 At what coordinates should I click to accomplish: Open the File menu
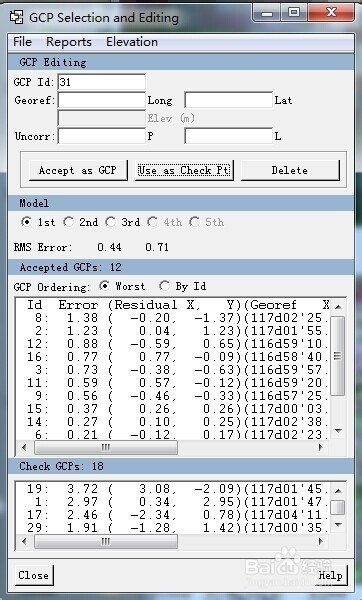pyautogui.click(x=22, y=41)
